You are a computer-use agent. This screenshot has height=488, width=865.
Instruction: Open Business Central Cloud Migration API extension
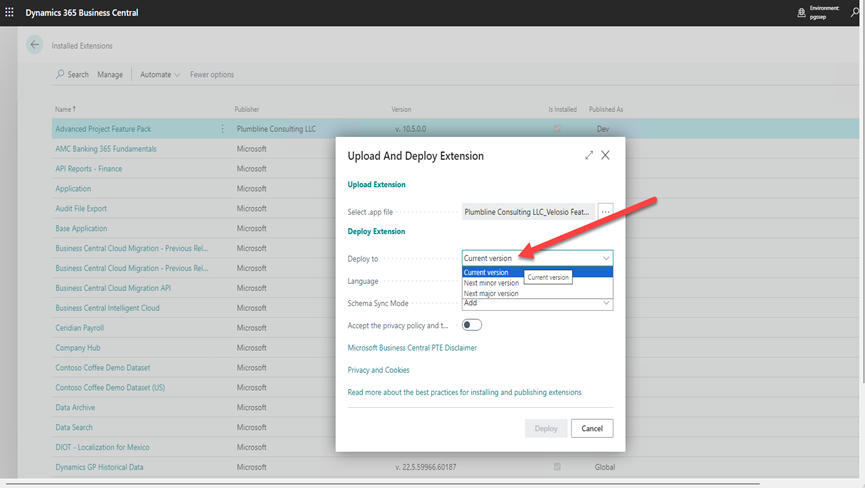(113, 288)
